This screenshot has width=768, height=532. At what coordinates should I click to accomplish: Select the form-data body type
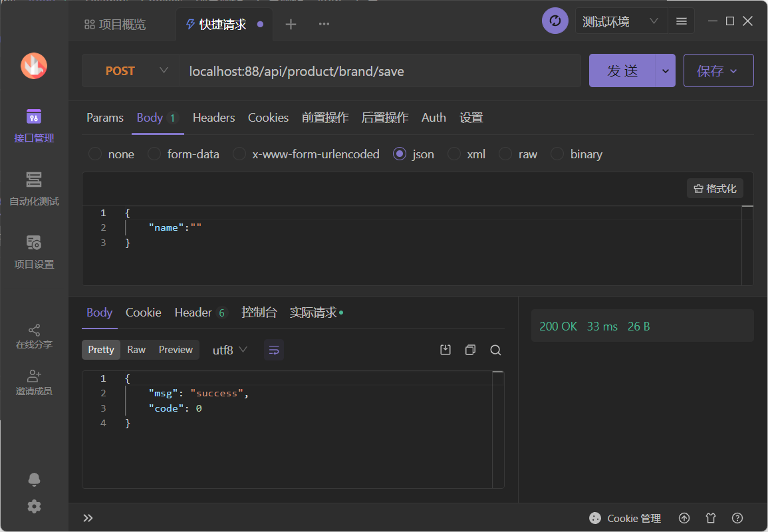pos(183,154)
